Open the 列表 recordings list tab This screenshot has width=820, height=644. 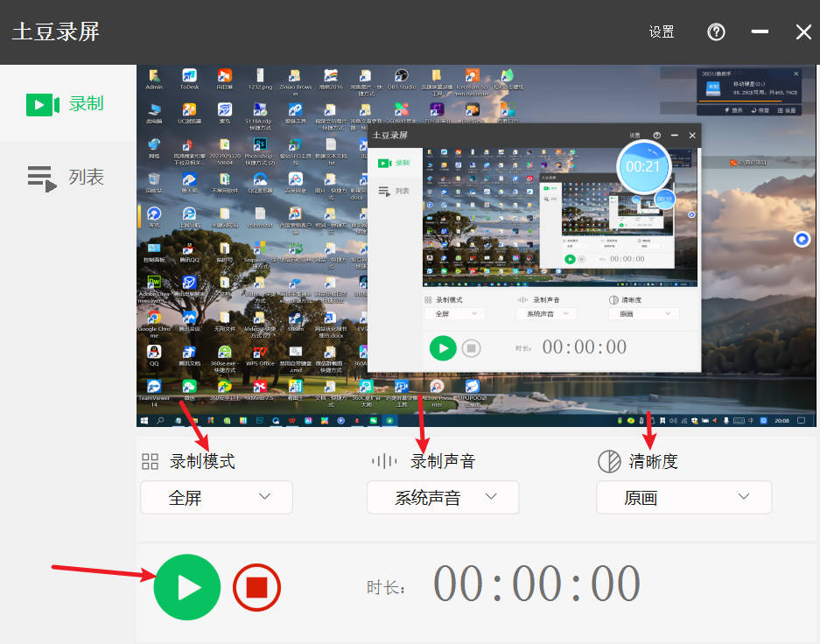point(67,178)
